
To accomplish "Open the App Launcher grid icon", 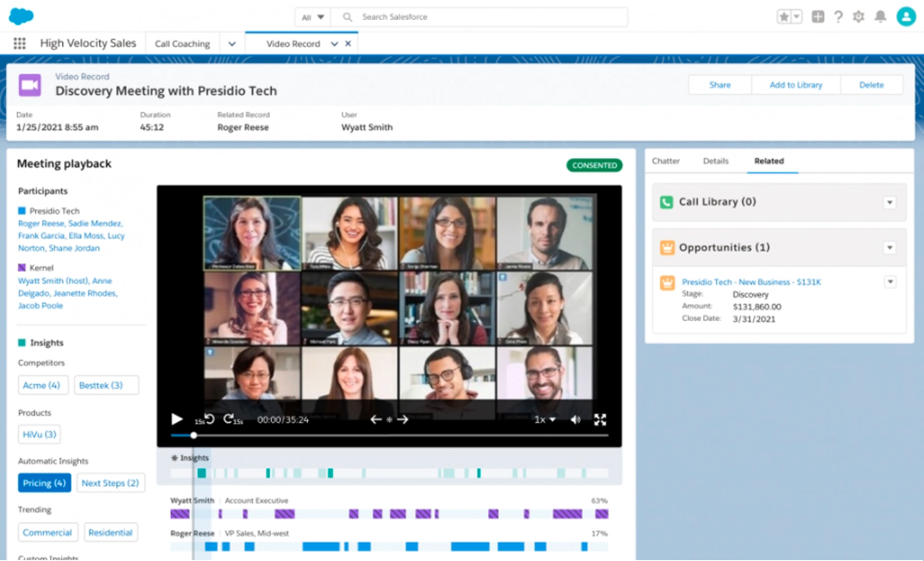I will tap(20, 43).
